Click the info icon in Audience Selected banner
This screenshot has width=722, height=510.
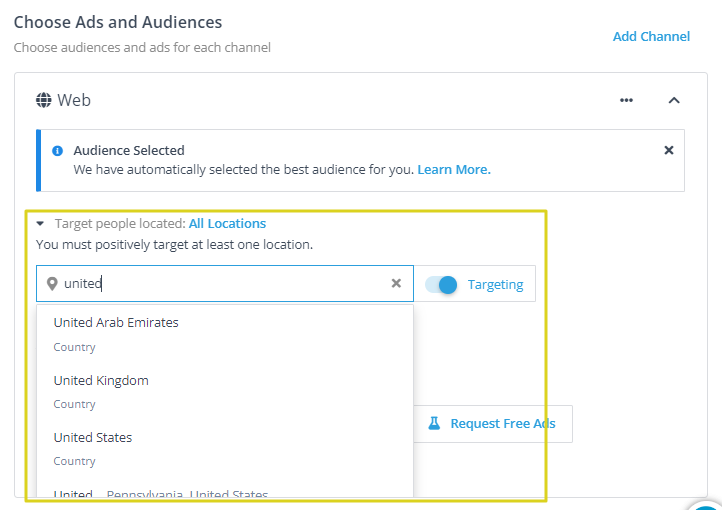click(58, 151)
